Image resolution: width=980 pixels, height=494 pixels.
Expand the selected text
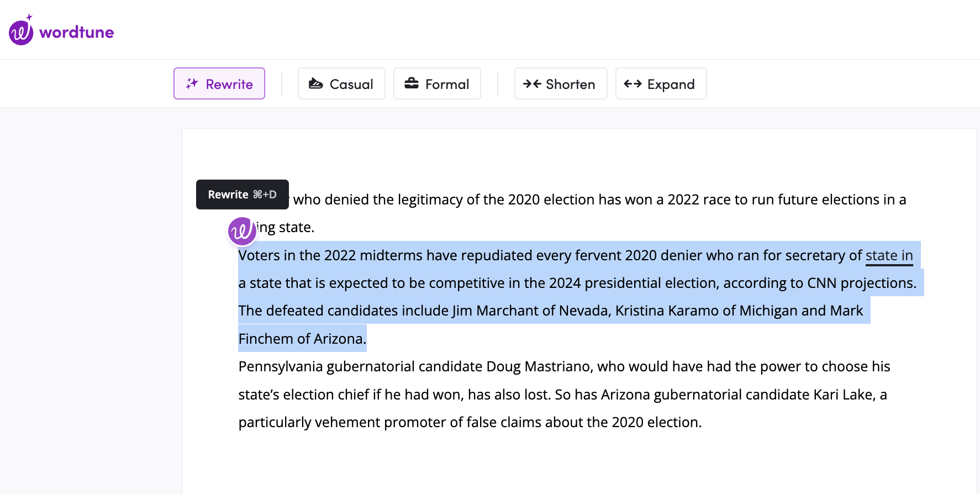tap(661, 83)
